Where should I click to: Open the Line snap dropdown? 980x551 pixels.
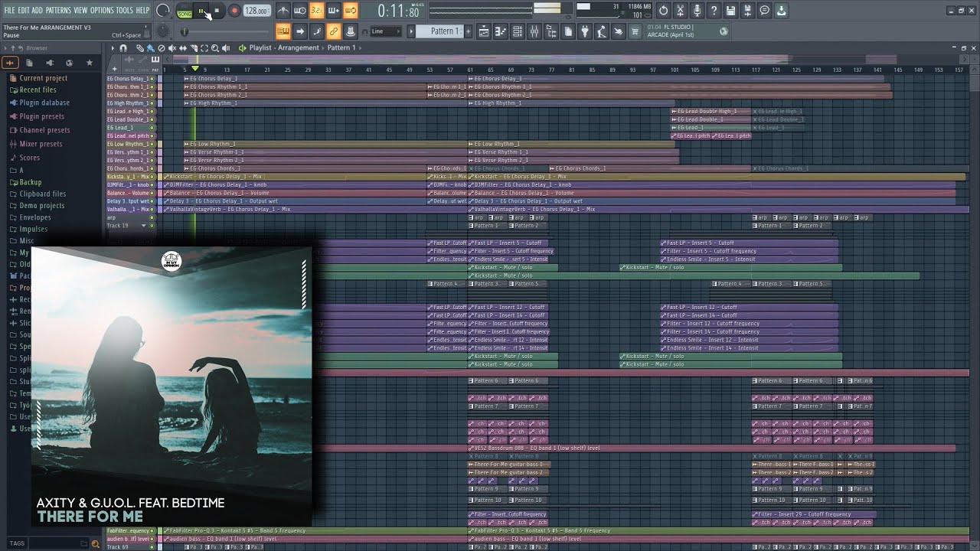click(x=385, y=31)
